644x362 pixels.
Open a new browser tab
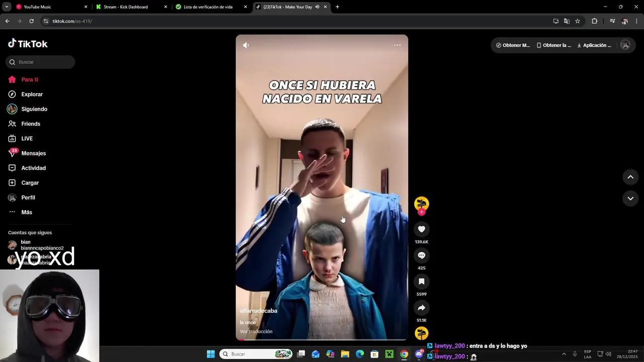point(337,7)
